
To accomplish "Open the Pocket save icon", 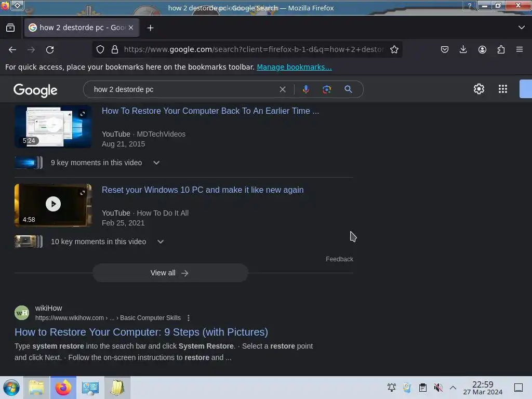I will coord(445,49).
